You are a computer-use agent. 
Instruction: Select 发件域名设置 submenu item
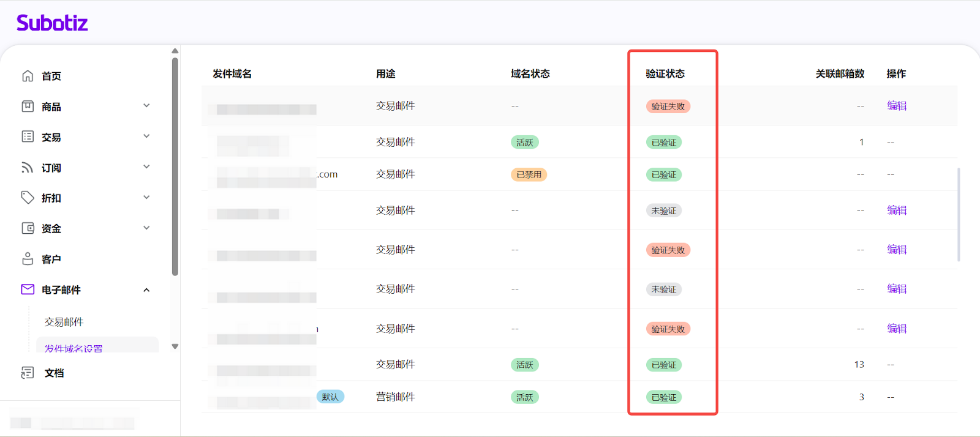(73, 348)
